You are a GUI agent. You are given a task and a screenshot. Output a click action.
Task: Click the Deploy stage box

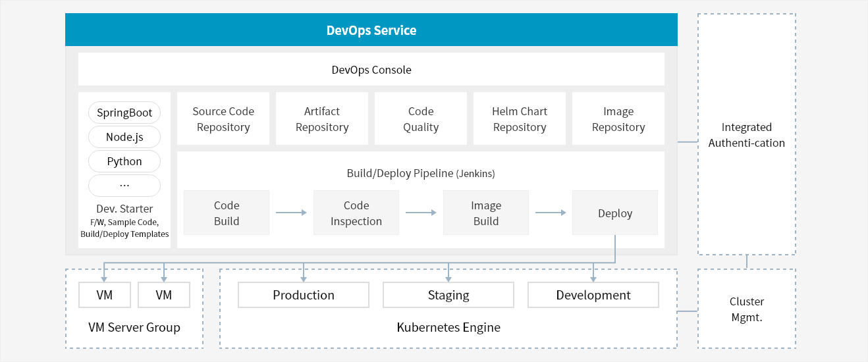coord(615,213)
